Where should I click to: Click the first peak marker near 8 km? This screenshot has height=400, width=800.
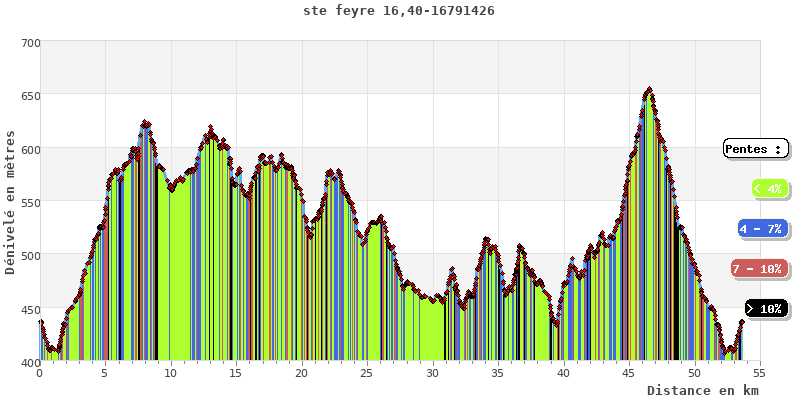click(x=144, y=122)
